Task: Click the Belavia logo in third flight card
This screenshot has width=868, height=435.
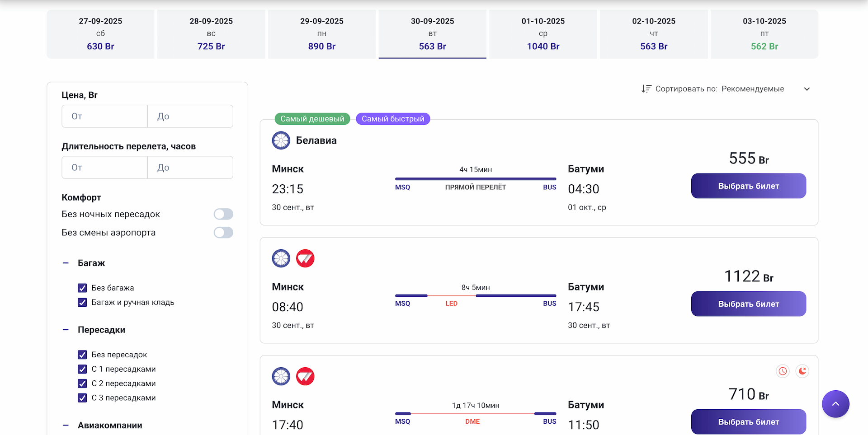Action: point(281,376)
